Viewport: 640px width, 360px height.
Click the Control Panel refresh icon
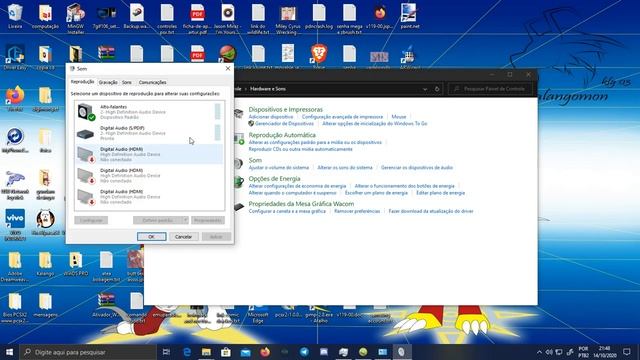437,89
